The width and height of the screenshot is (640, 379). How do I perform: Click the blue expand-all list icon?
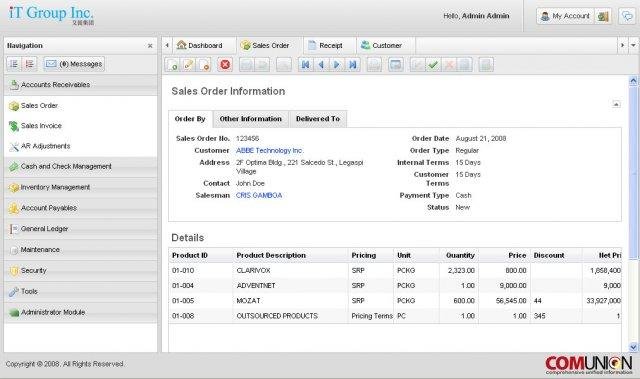tap(14, 64)
